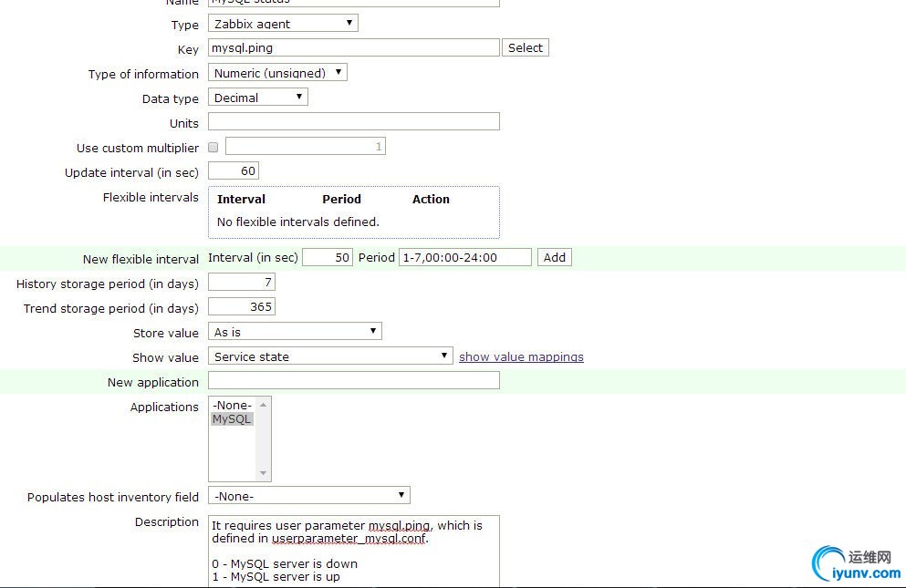Click the Interval column header in Flexible intervals

tap(241, 200)
